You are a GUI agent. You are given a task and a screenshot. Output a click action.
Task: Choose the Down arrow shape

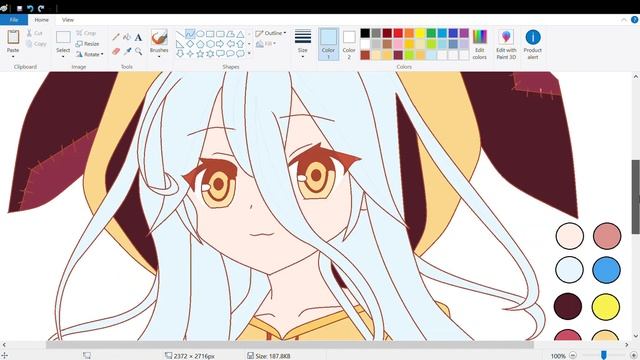(180, 53)
